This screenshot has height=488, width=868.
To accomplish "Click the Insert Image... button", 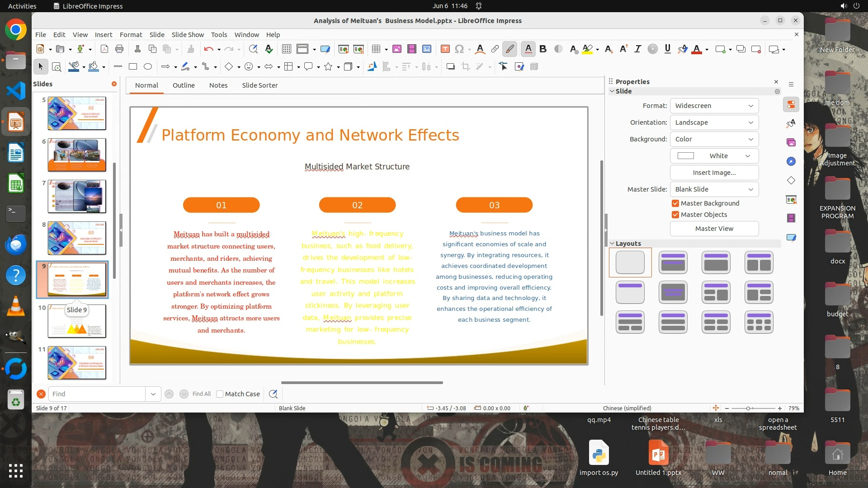I will [714, 173].
